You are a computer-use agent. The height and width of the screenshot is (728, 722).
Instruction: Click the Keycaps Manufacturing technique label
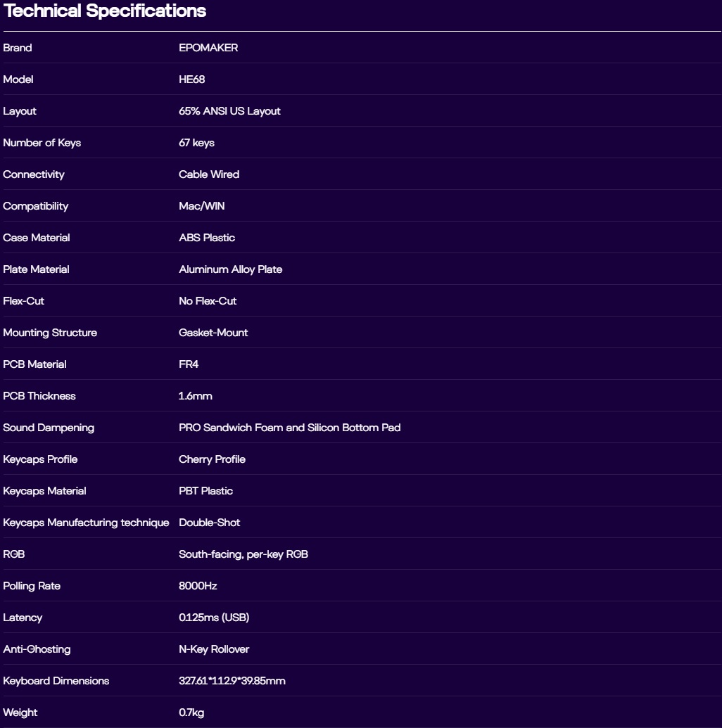click(x=86, y=523)
